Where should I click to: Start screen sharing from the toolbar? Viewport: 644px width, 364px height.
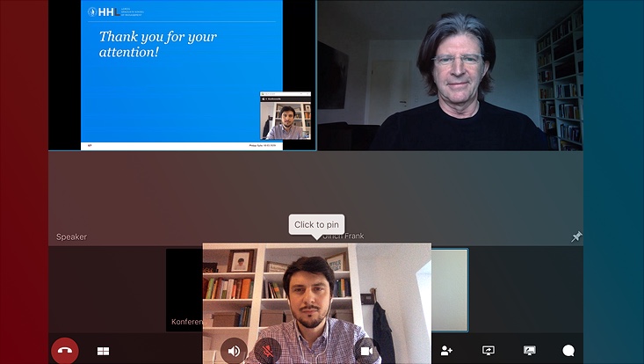coord(488,350)
